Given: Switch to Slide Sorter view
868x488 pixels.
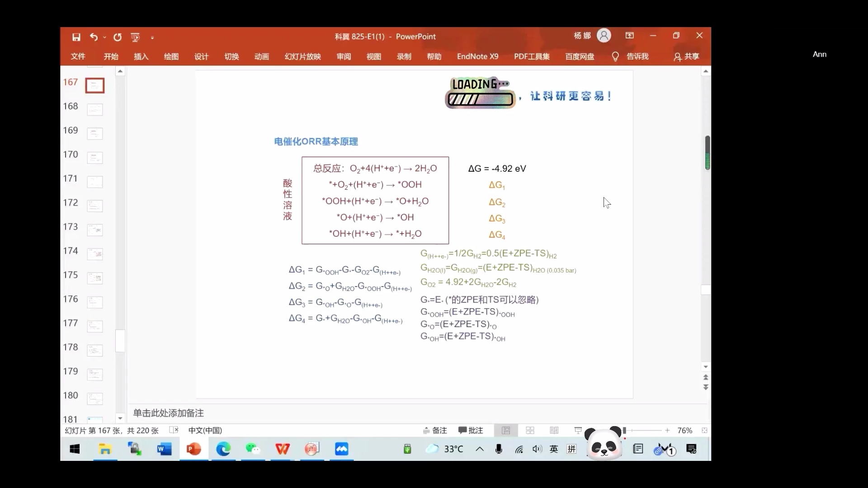Looking at the screenshot, I should 530,430.
